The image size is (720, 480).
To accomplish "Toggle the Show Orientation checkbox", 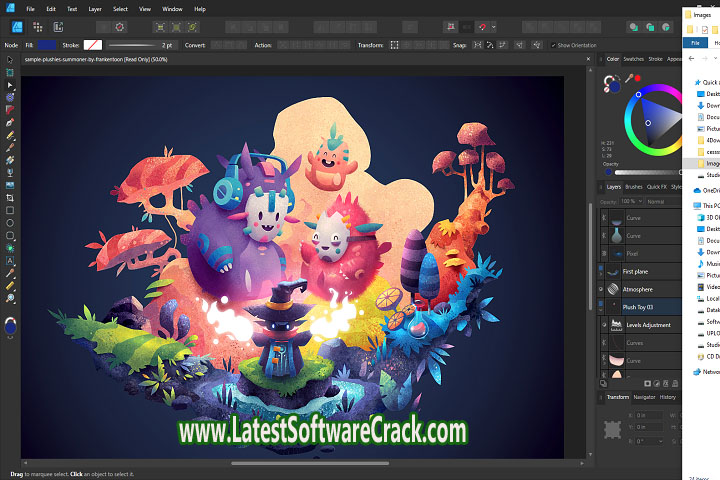I will [x=553, y=45].
